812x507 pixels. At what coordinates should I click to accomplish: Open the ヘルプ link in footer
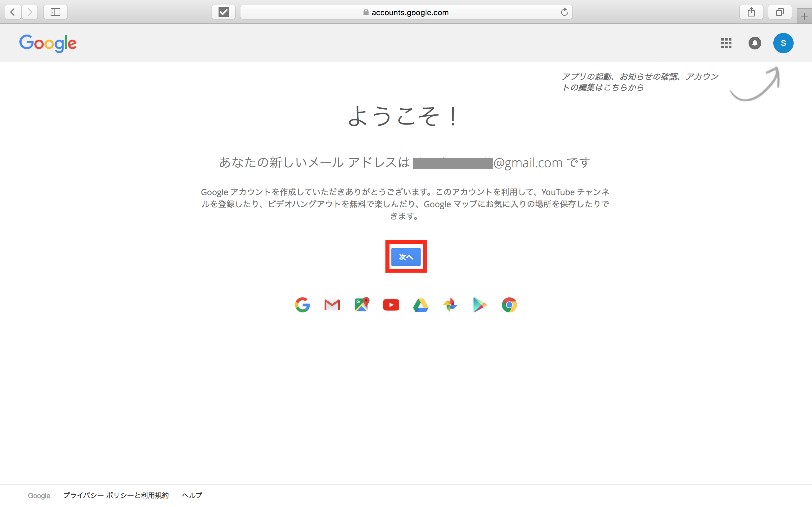point(192,495)
